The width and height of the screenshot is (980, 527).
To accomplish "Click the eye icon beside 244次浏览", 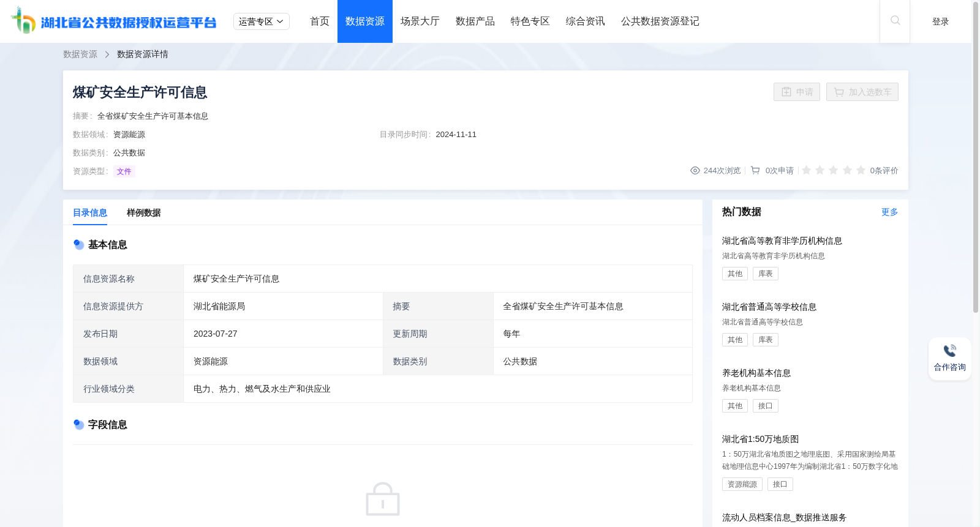I will point(695,171).
